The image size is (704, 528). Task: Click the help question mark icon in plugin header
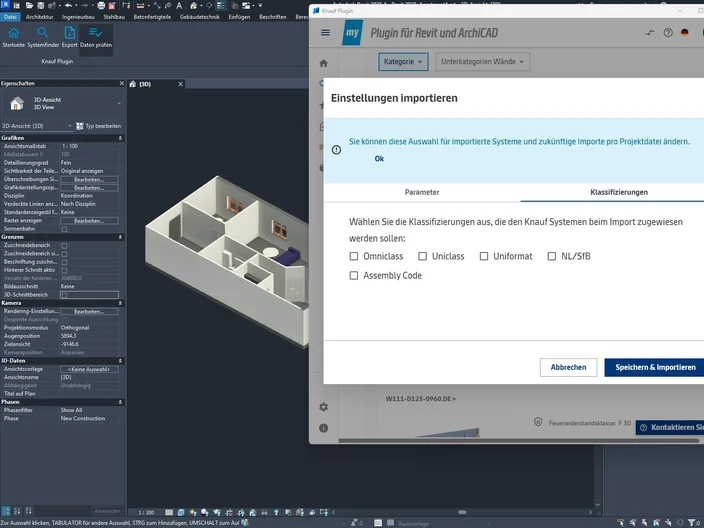click(668, 32)
